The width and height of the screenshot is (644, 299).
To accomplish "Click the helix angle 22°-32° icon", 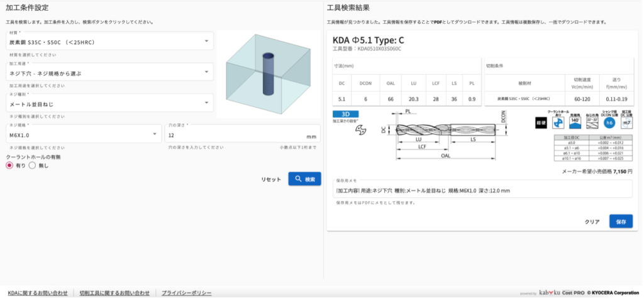I will click(592, 123).
